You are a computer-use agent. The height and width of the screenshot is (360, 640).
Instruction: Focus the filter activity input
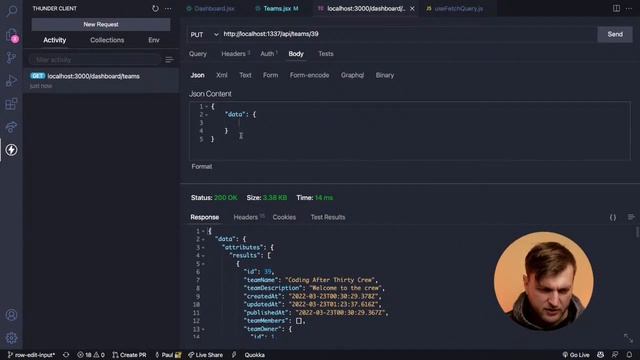pos(95,60)
